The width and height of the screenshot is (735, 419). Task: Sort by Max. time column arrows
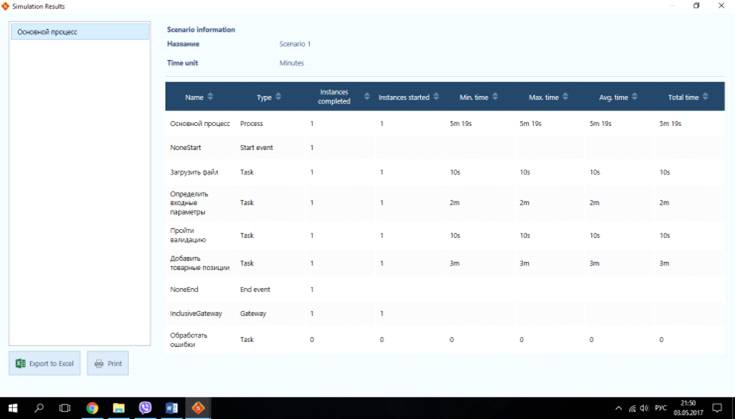[567, 97]
